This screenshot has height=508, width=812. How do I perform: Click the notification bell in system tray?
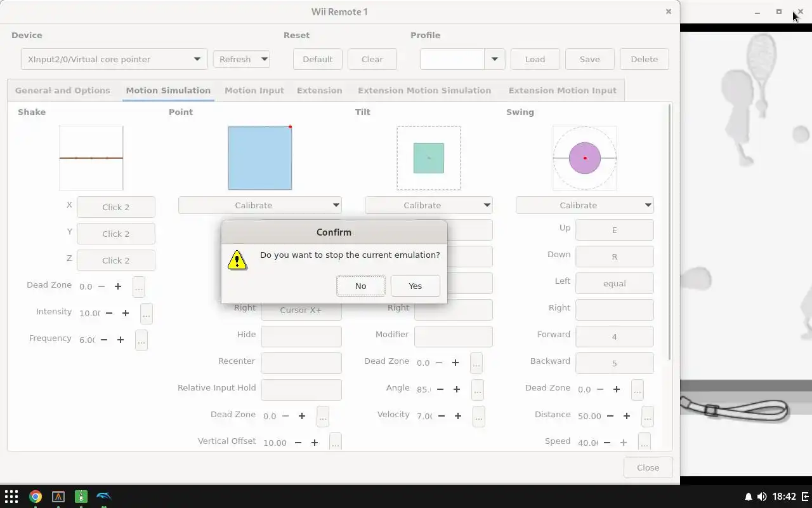click(x=748, y=497)
